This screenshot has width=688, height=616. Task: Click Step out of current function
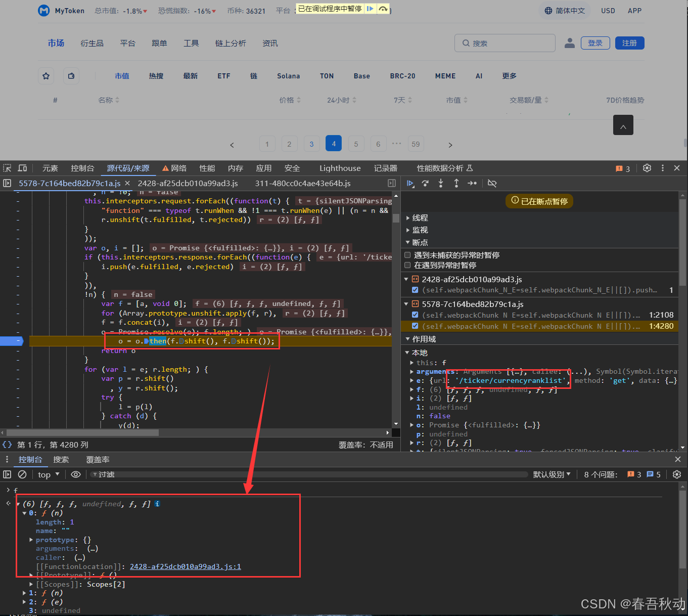pyautogui.click(x=456, y=183)
